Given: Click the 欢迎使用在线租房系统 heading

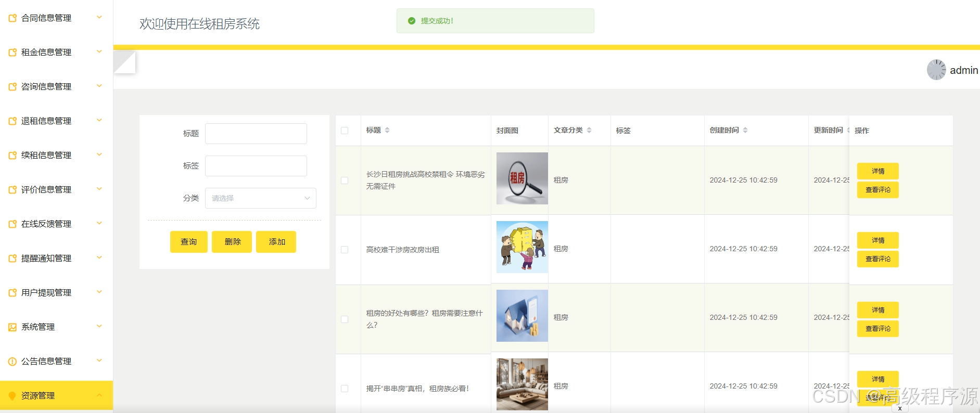Looking at the screenshot, I should (x=199, y=24).
